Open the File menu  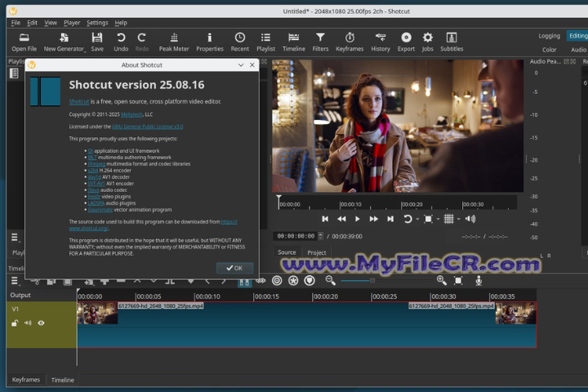(16, 23)
